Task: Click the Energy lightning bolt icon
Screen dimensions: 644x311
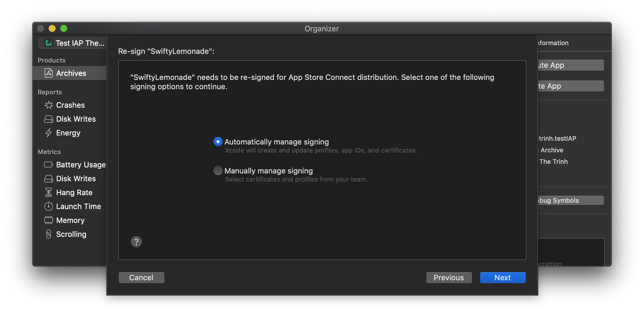Action: 48,133
